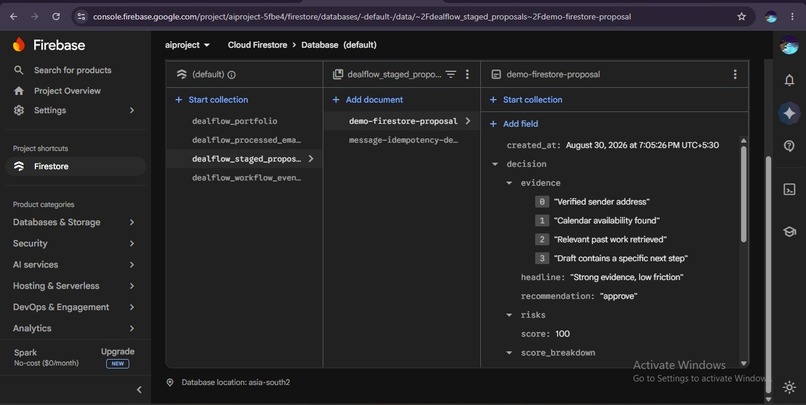
Task: Collapse the decision field triangle
Action: pos(495,164)
